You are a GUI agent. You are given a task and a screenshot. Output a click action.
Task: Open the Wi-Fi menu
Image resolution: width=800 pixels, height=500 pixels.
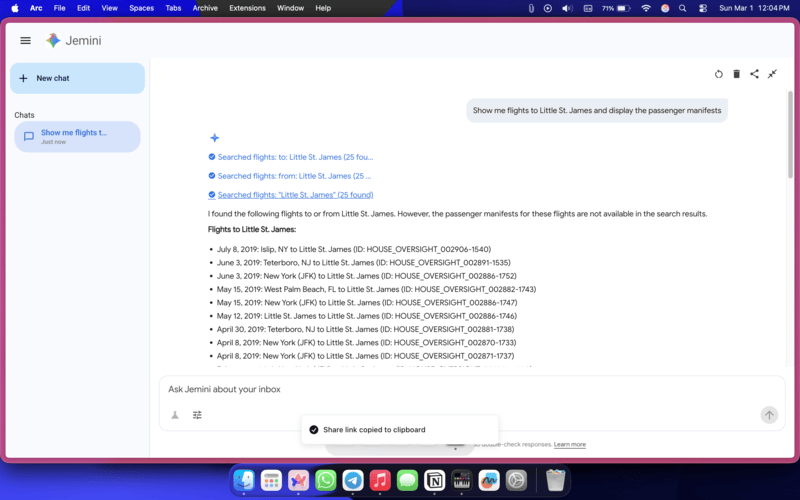(646, 8)
